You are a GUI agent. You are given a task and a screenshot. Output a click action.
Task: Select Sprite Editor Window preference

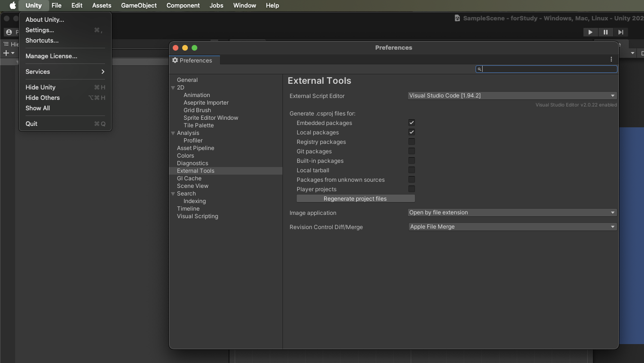(211, 118)
